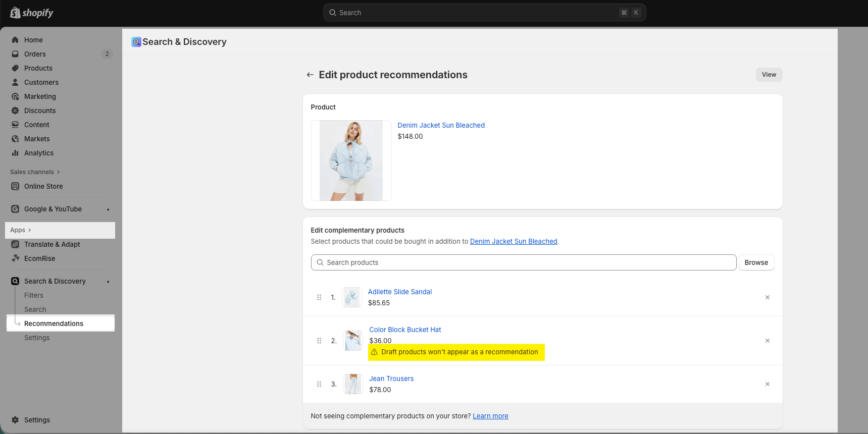Click the drag handle for Jean Trousers
The height and width of the screenshot is (434, 868).
click(319, 384)
